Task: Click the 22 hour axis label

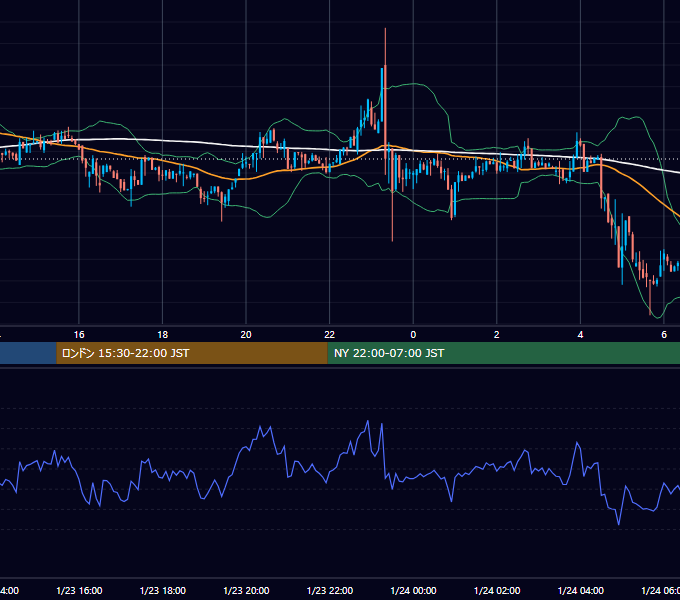Action: tap(330, 335)
